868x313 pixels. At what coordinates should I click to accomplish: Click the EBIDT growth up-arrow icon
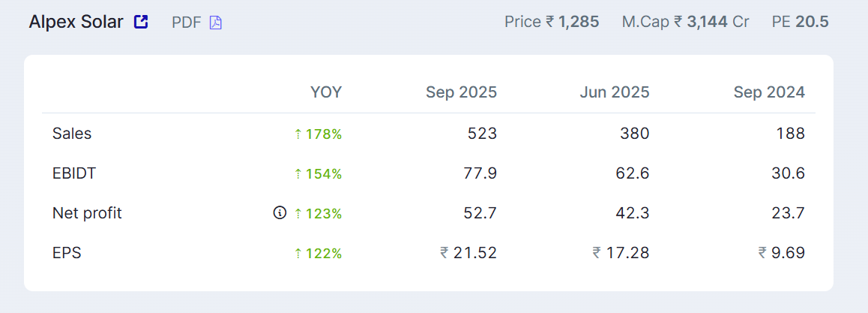pos(298,174)
